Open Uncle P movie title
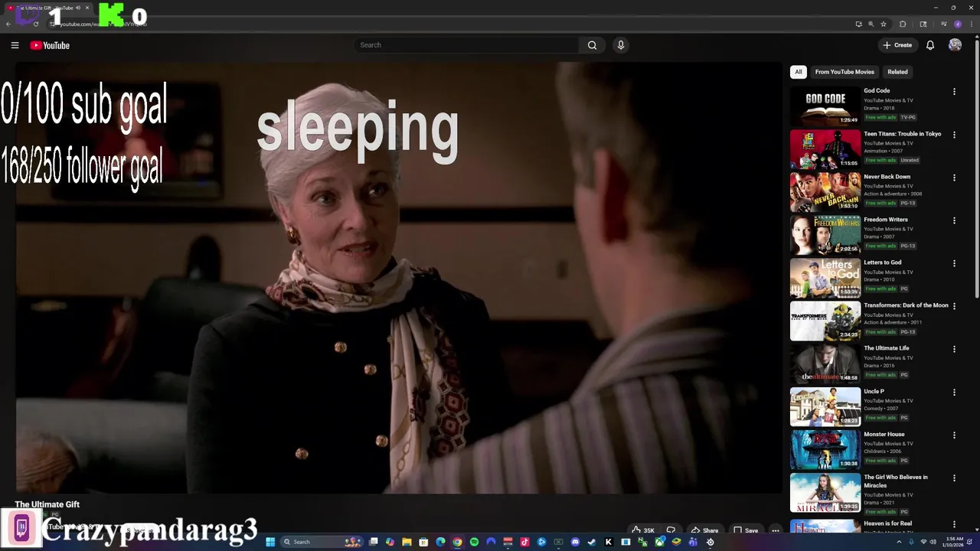This screenshot has height=551, width=980. (874, 391)
